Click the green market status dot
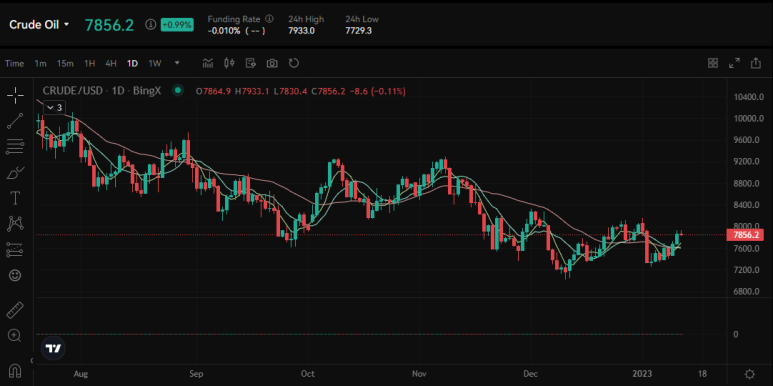 (177, 91)
